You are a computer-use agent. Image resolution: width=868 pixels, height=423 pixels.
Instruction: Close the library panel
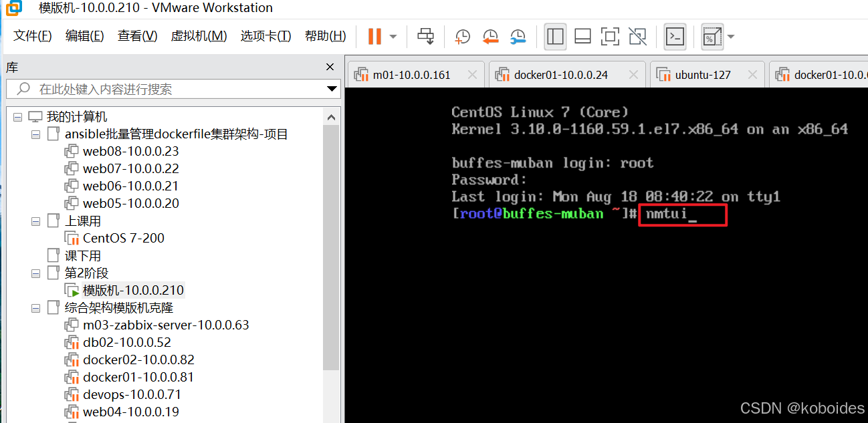330,67
